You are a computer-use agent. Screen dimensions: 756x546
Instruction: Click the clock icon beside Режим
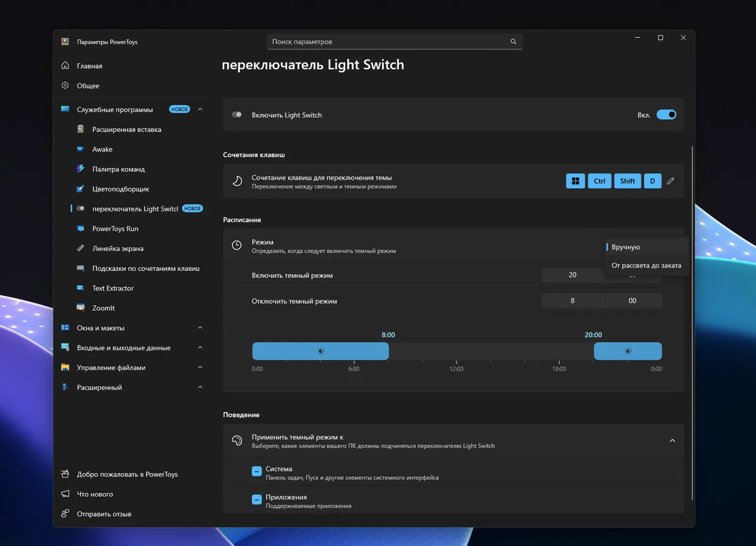(236, 245)
